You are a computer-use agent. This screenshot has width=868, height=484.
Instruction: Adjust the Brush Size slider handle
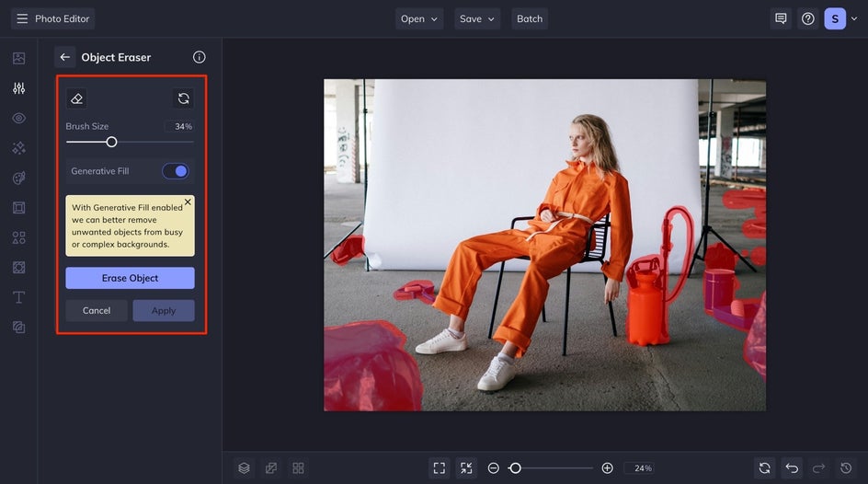pos(111,143)
